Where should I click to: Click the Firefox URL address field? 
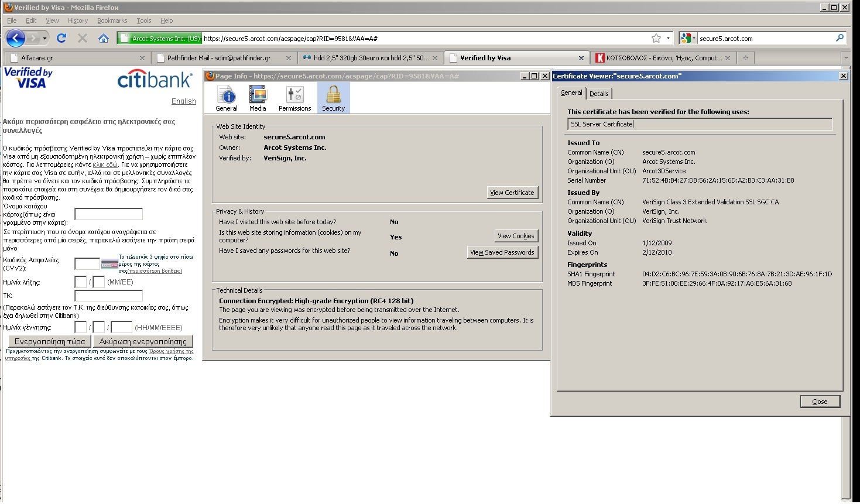(x=426, y=39)
